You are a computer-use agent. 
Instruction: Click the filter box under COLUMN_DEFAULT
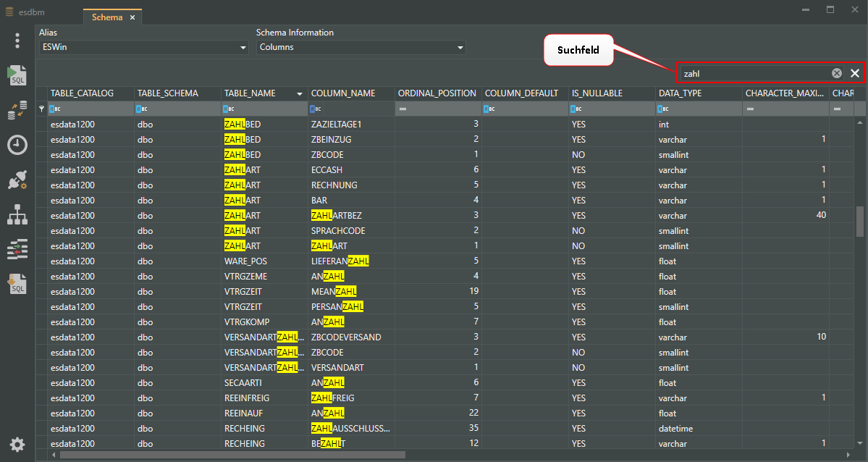[526, 109]
